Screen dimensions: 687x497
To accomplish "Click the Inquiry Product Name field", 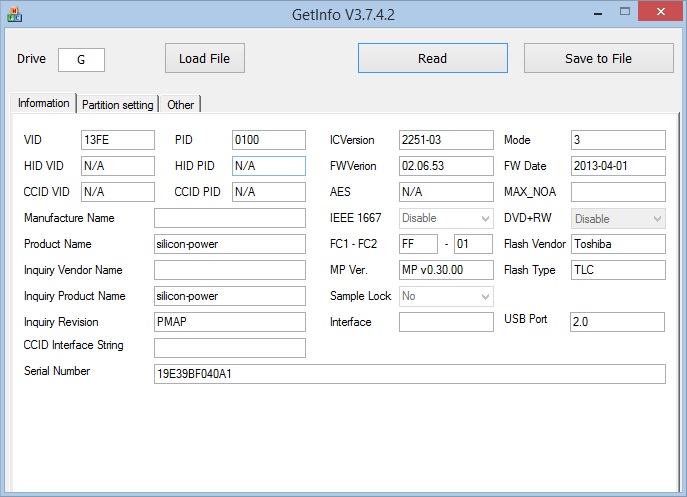I will coord(230,296).
